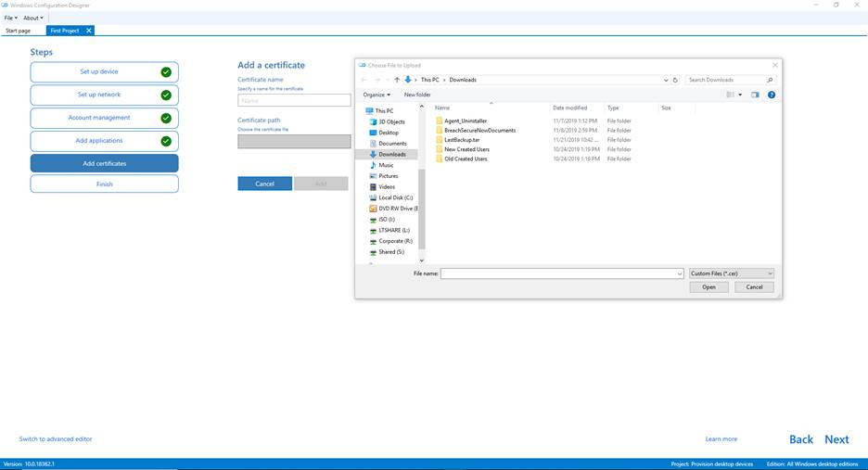
Task: Sort by Size column header
Action: (x=666, y=108)
